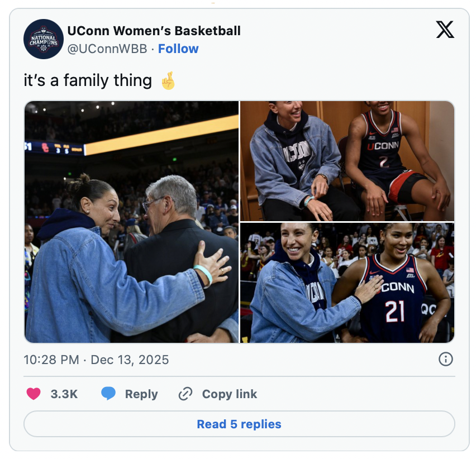Like the tweet with the heart icon
476x459 pixels.
point(34,394)
